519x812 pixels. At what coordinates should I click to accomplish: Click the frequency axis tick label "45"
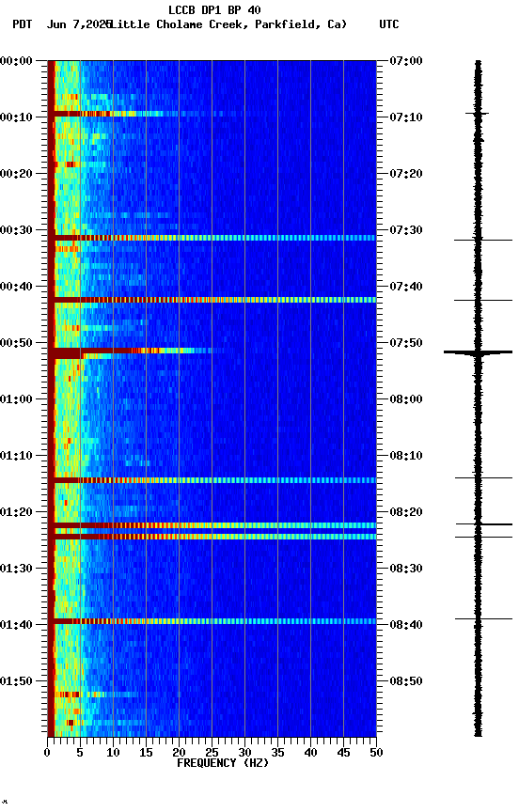tap(343, 753)
